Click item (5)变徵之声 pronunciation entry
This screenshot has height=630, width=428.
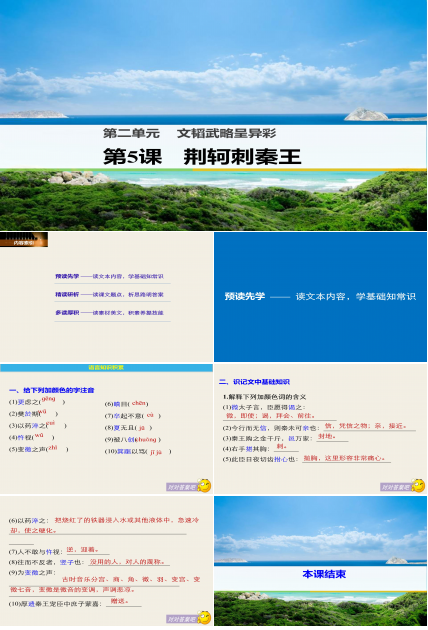click(x=39, y=448)
